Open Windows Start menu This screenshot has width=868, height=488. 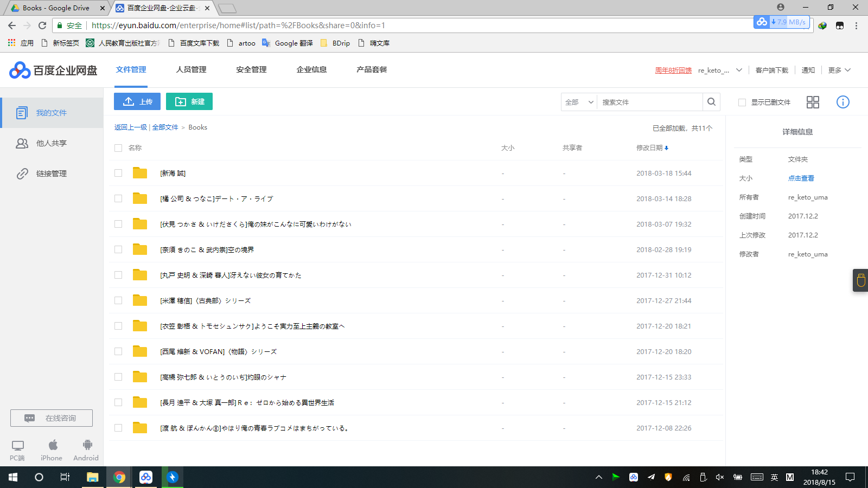point(13,477)
